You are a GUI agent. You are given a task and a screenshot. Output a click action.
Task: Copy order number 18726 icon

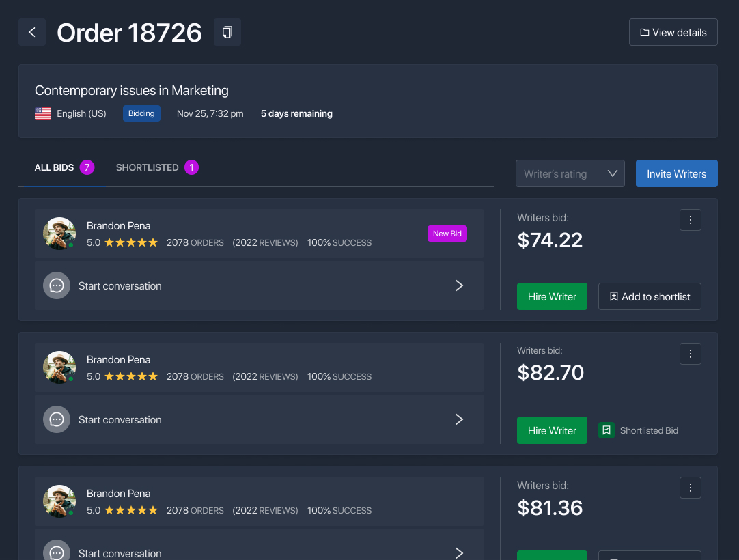[227, 32]
